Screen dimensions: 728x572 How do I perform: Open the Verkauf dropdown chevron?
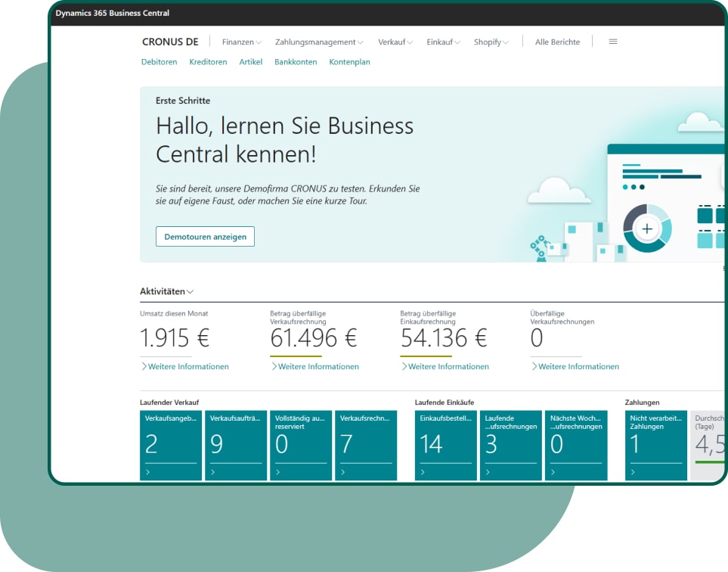pyautogui.click(x=408, y=42)
